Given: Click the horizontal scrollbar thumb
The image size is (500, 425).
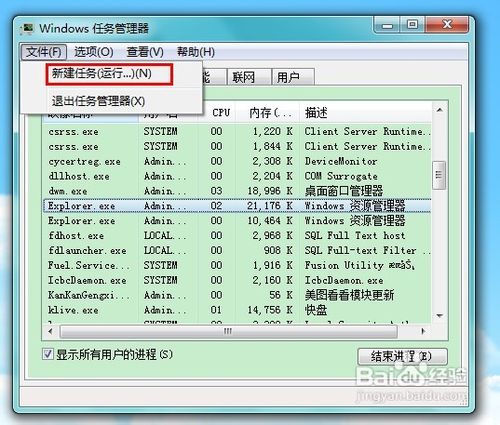Looking at the screenshot, I should (x=229, y=331).
